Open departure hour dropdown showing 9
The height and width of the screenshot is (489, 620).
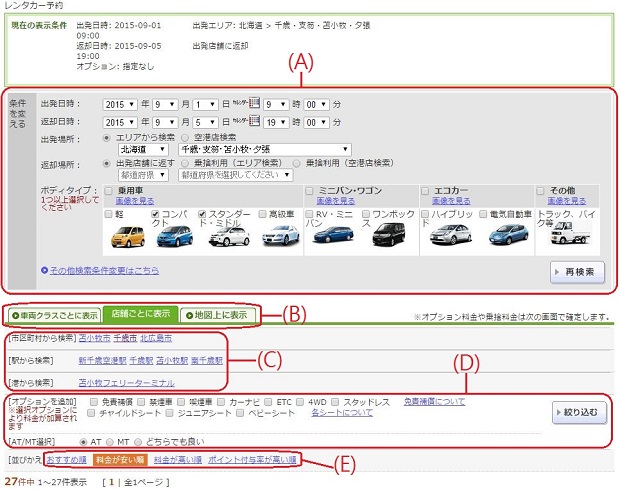pos(276,104)
